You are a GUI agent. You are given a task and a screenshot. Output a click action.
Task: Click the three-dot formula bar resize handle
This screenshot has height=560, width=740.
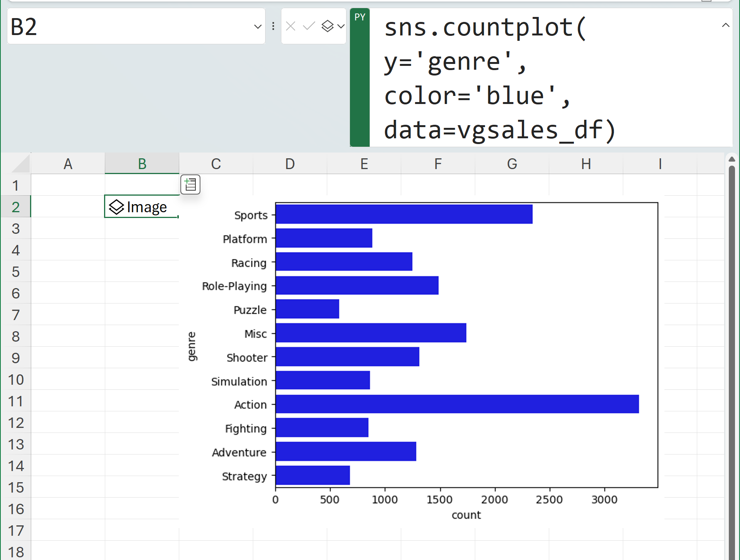tap(273, 26)
